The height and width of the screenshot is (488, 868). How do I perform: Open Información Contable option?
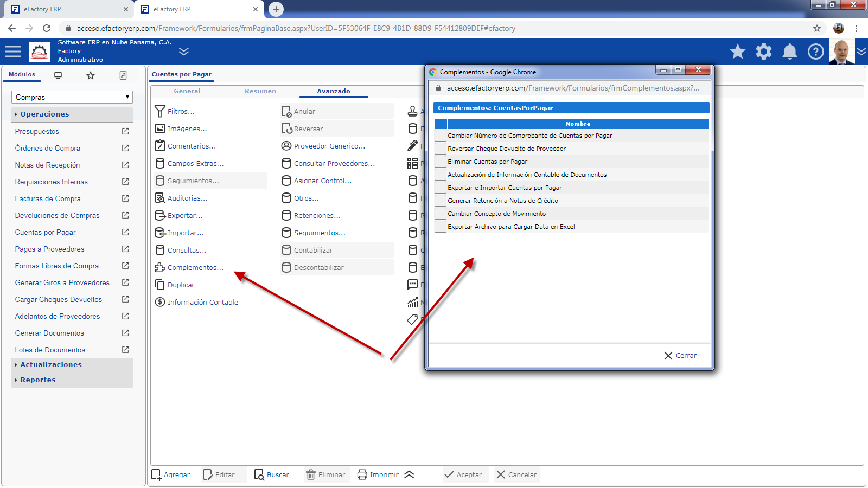[196, 302]
